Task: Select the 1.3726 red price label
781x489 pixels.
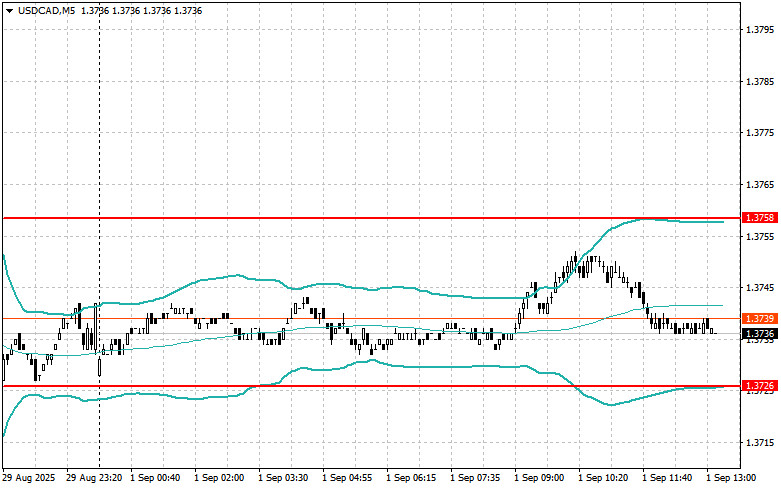Action: coord(760,386)
